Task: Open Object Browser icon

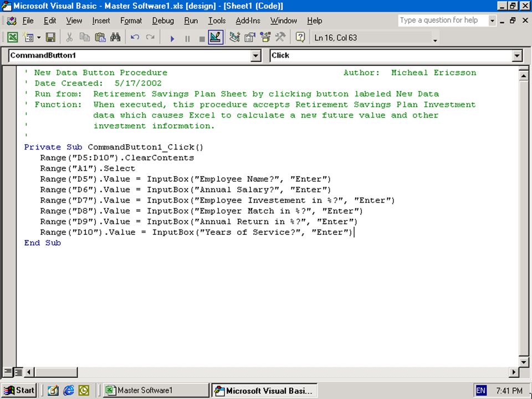Action: [265, 37]
